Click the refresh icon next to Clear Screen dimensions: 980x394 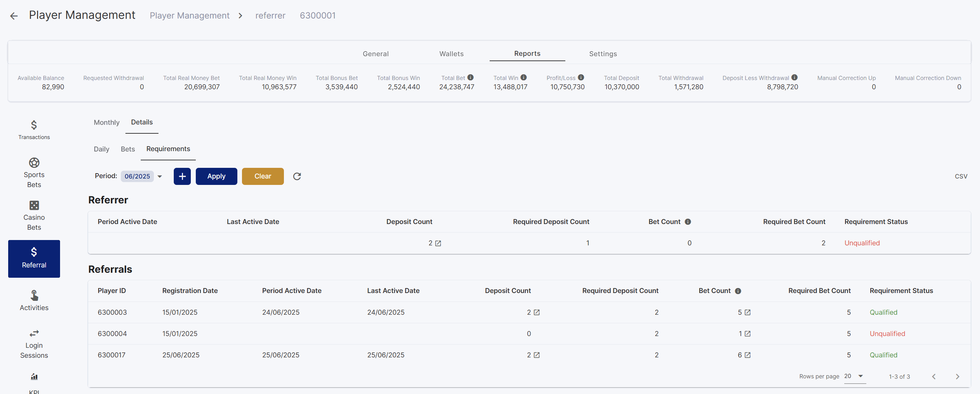pyautogui.click(x=297, y=176)
